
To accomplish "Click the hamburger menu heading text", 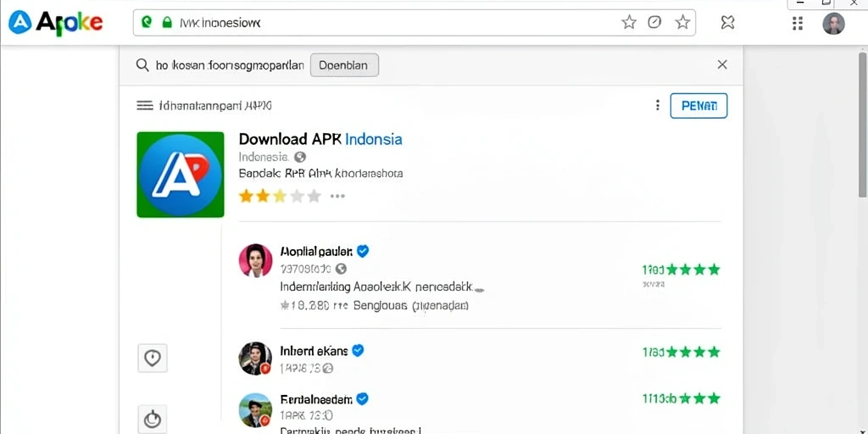I will 215,105.
